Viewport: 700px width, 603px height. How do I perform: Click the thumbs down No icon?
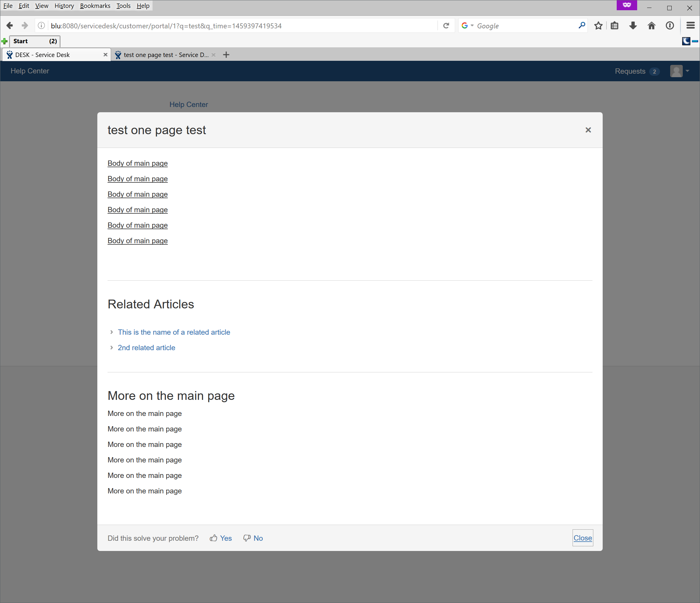click(x=247, y=538)
